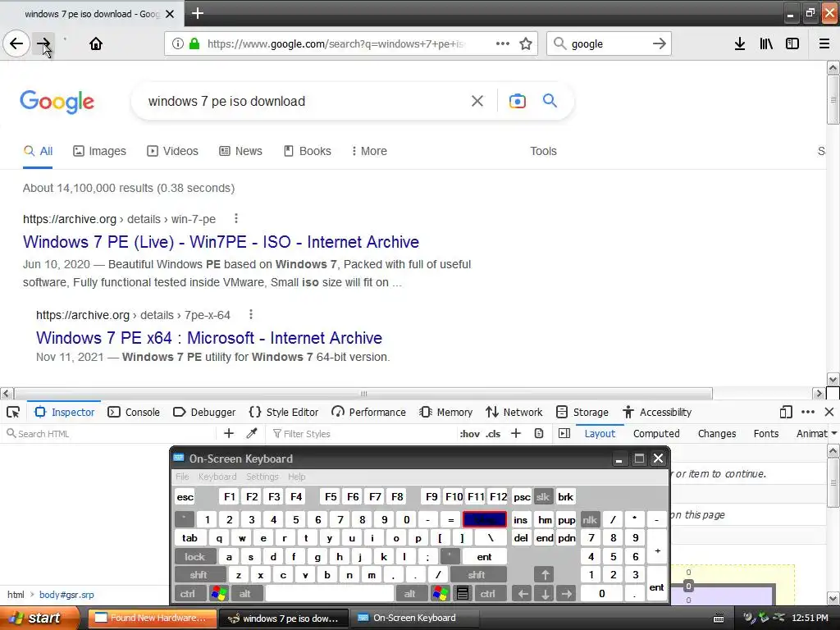Toggle responsive design mode icon

pos(786,412)
